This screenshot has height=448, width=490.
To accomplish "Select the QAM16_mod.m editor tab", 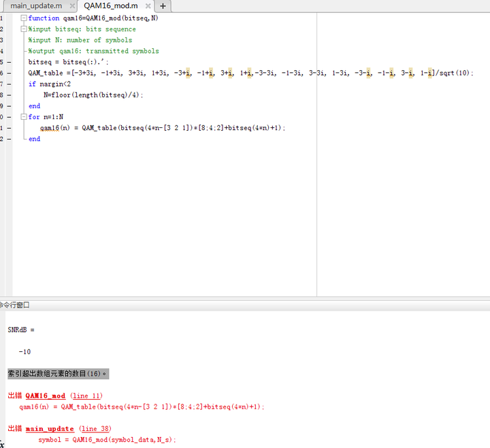I will tap(111, 6).
